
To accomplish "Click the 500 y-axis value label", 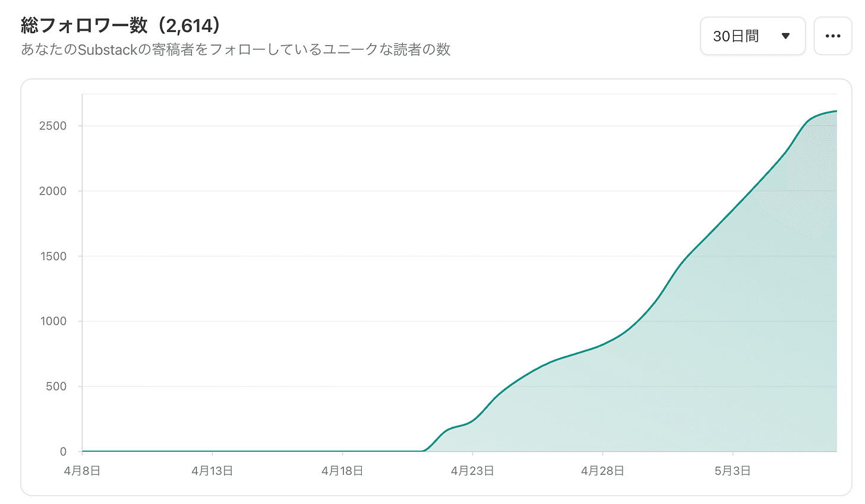I will click(x=56, y=386).
